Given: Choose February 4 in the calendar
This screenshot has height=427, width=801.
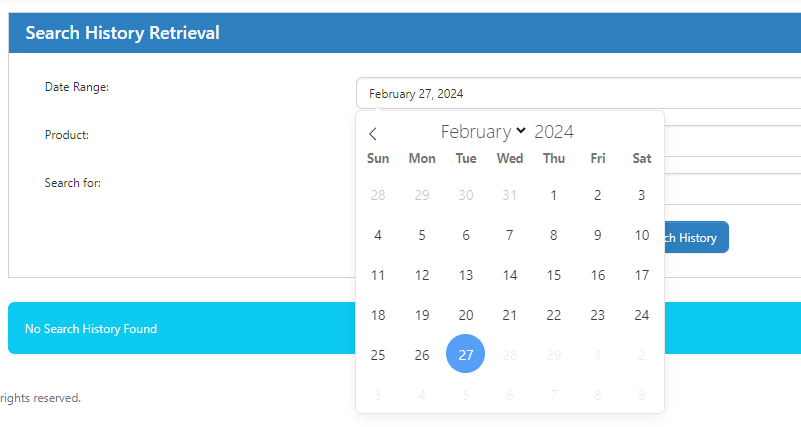Looking at the screenshot, I should [x=378, y=235].
